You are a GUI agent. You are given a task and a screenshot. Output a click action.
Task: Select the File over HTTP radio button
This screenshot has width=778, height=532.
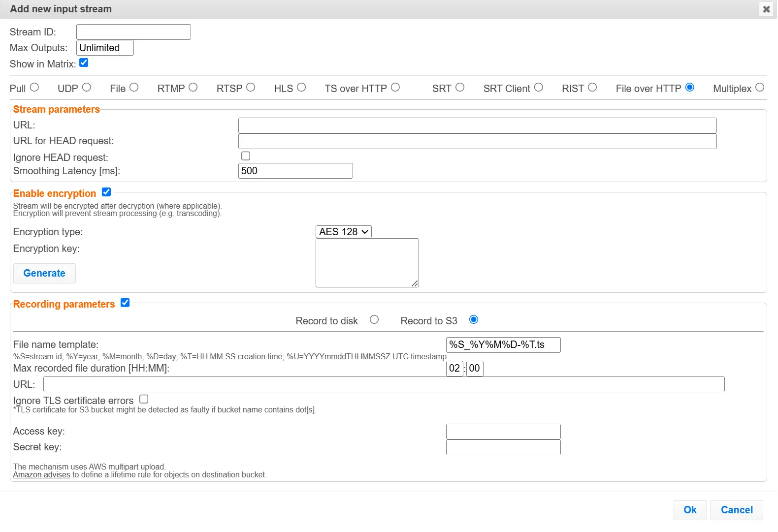(690, 87)
